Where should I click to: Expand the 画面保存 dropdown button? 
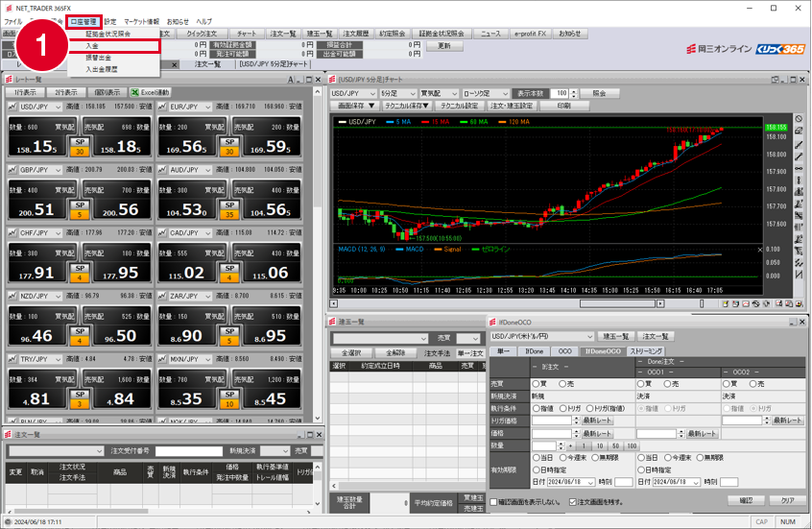(x=356, y=106)
